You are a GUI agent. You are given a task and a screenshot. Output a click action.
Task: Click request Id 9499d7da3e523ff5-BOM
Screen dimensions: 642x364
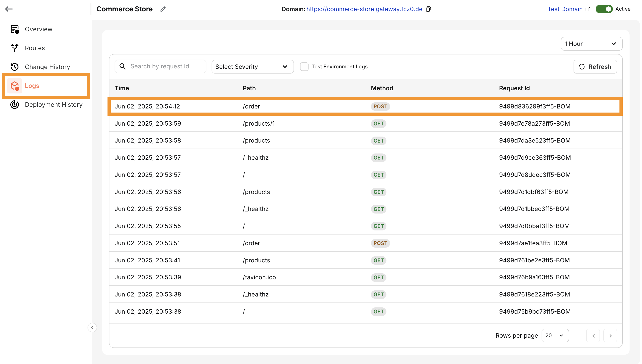[535, 140]
